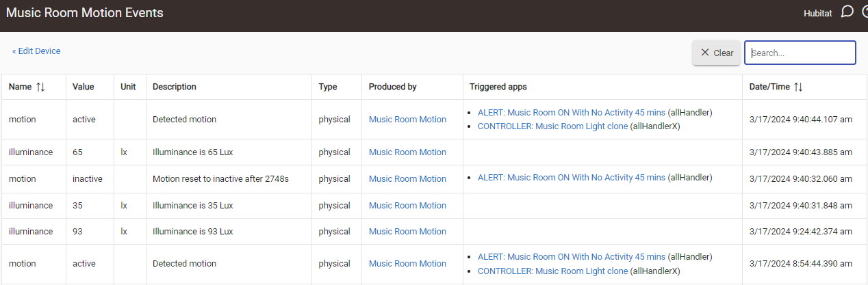
Task: Open Music Room Motion for 35 Lux row
Action: 407,206
